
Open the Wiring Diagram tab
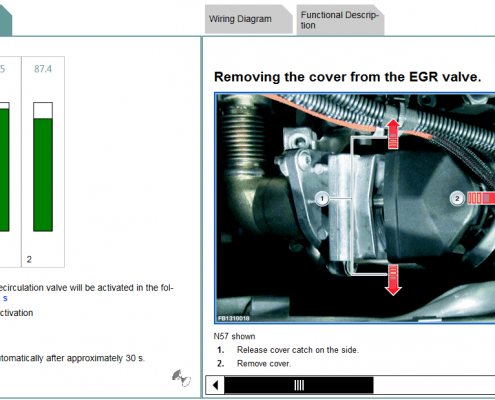248,19
